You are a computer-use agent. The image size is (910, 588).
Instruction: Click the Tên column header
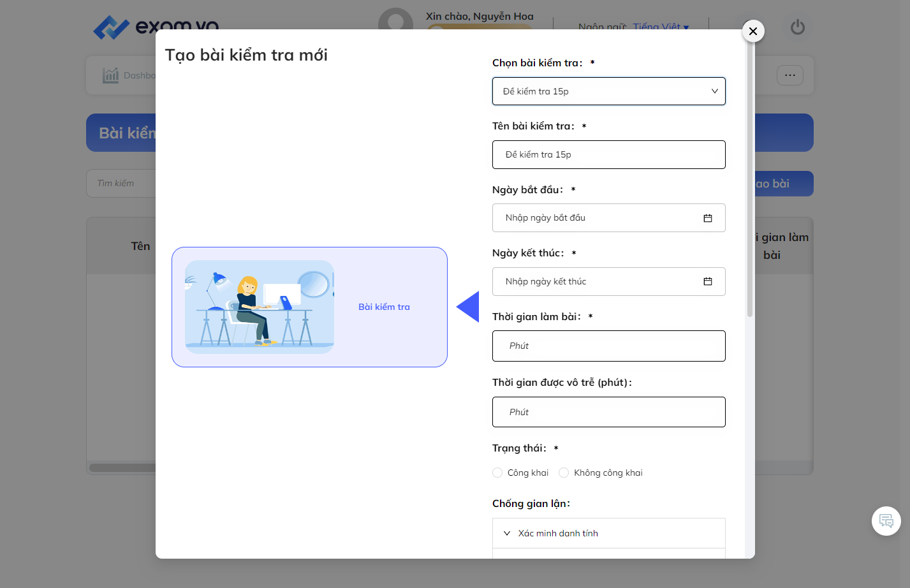[x=140, y=246]
